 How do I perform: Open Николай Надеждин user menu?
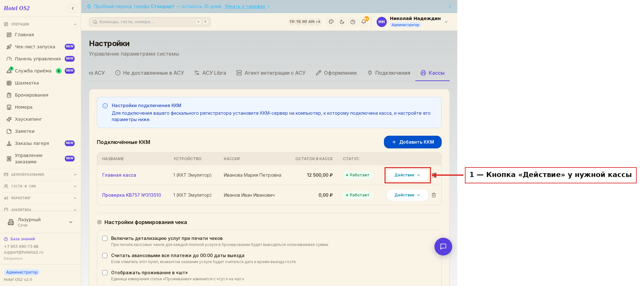tap(412, 22)
